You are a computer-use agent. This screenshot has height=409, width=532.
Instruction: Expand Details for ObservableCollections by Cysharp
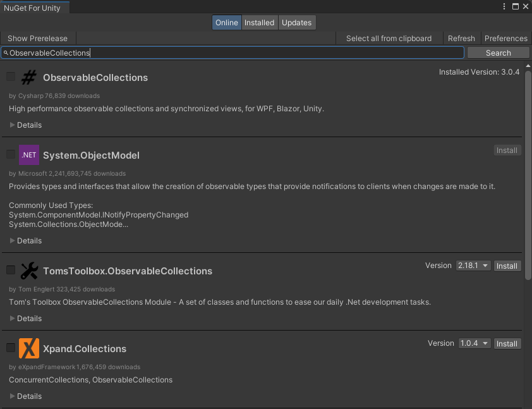[26, 125]
